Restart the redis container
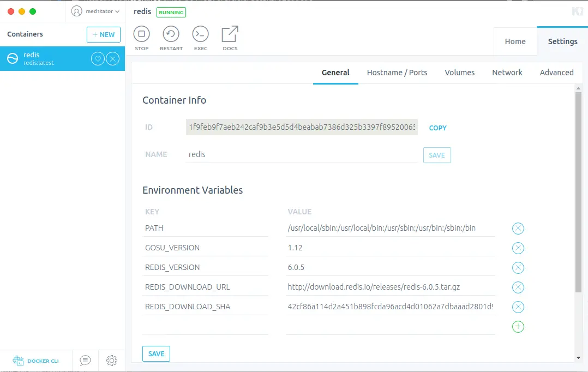 click(x=171, y=38)
